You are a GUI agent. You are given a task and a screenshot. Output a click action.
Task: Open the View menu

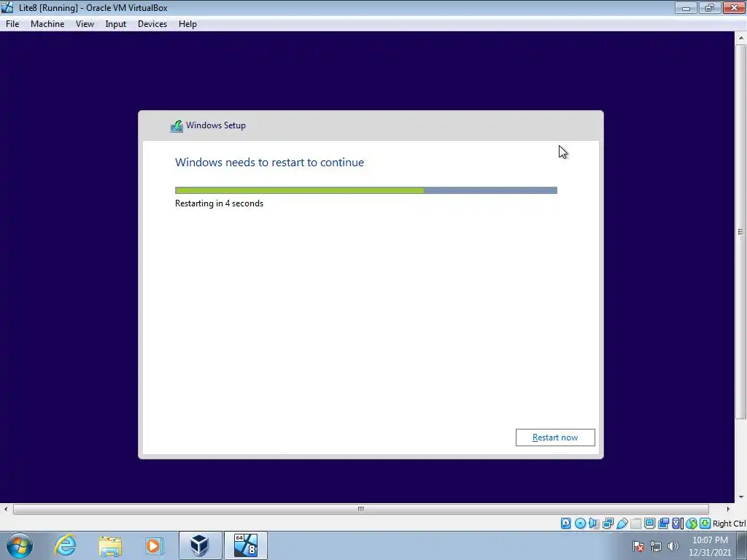pos(85,24)
